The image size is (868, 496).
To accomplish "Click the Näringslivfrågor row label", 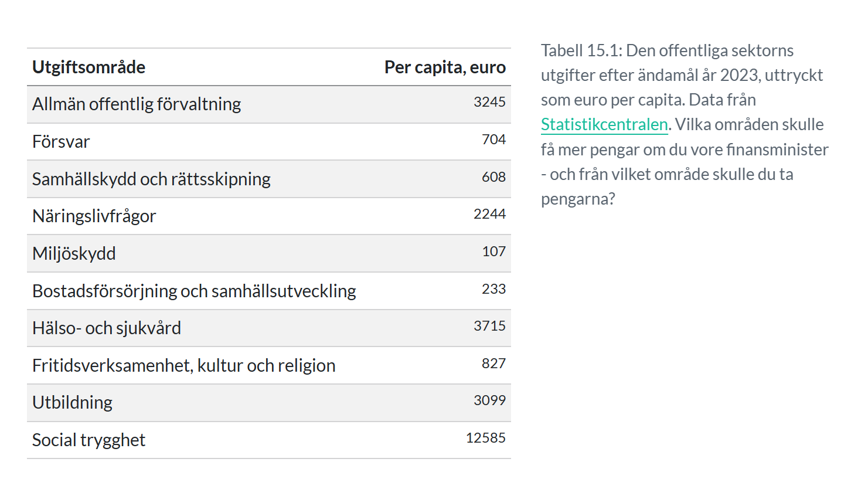I will pos(94,216).
